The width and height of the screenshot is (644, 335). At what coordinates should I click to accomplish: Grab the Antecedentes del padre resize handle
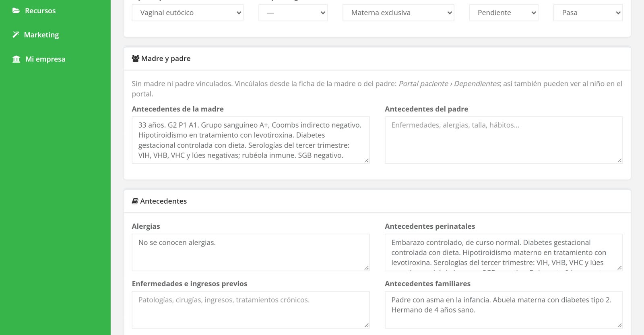[x=619, y=161]
